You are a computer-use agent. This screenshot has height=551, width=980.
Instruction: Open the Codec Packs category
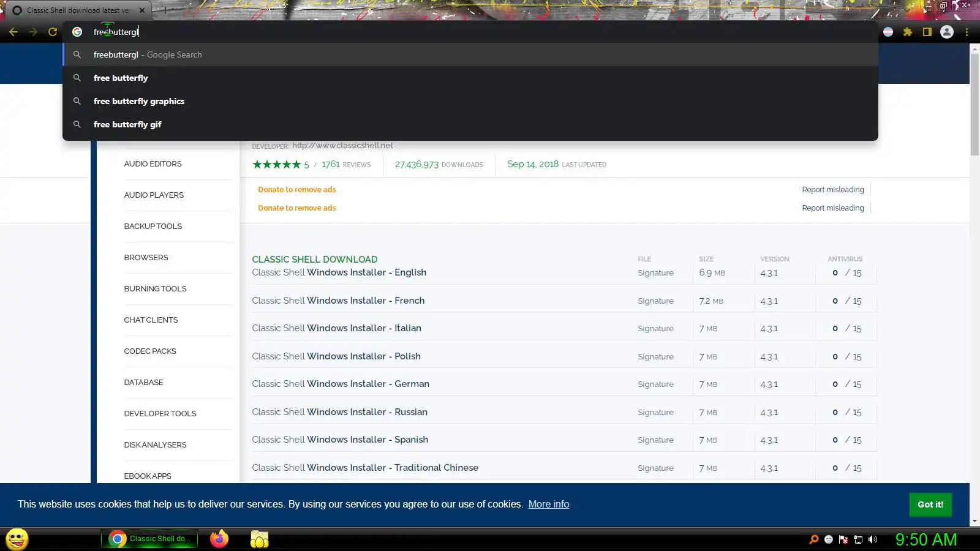(x=150, y=351)
